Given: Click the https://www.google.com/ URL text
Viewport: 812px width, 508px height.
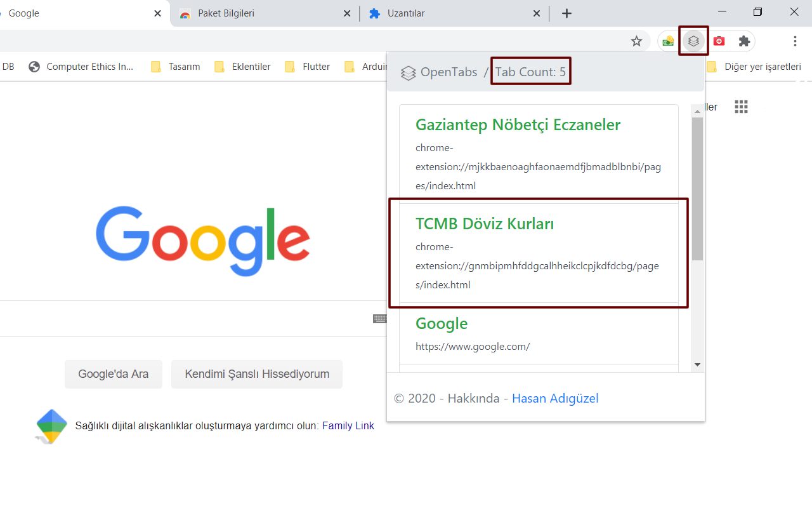Looking at the screenshot, I should tap(473, 347).
